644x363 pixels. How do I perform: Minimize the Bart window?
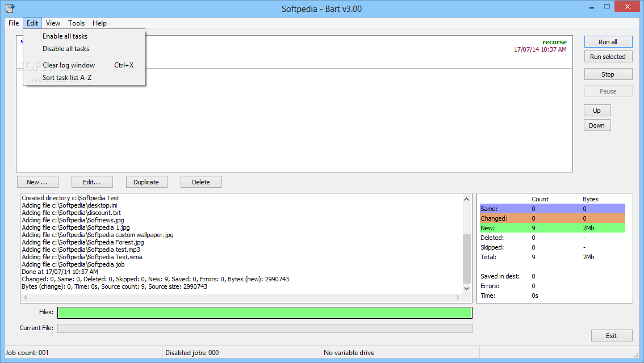coord(592,7)
